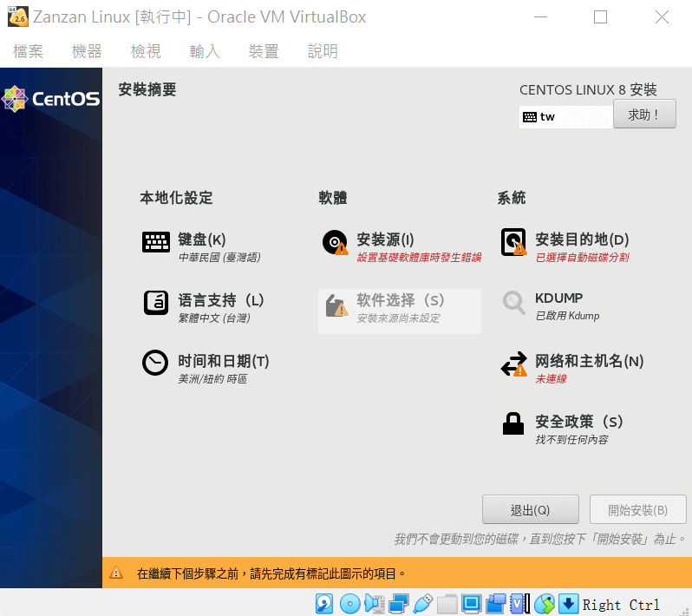Click the network arrows icon
This screenshot has width=692, height=616.
514,364
